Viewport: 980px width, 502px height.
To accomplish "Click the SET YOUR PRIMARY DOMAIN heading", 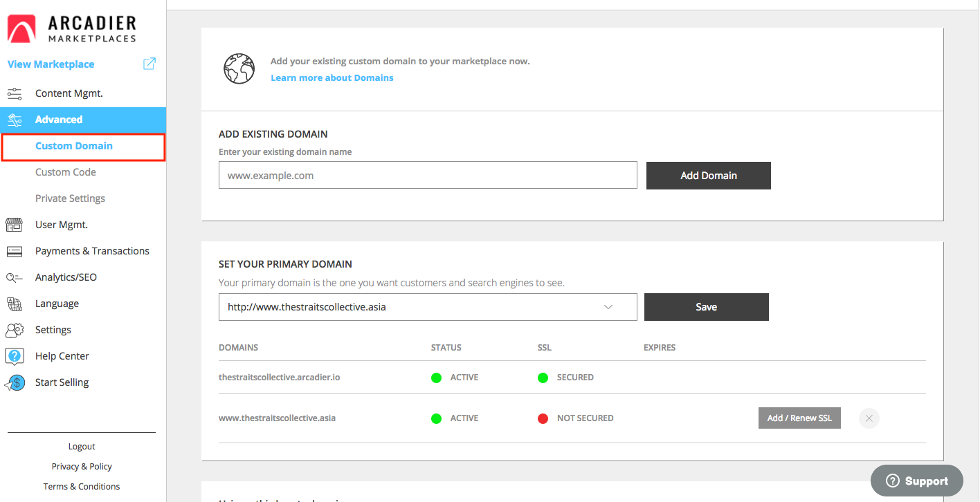I will [x=285, y=264].
